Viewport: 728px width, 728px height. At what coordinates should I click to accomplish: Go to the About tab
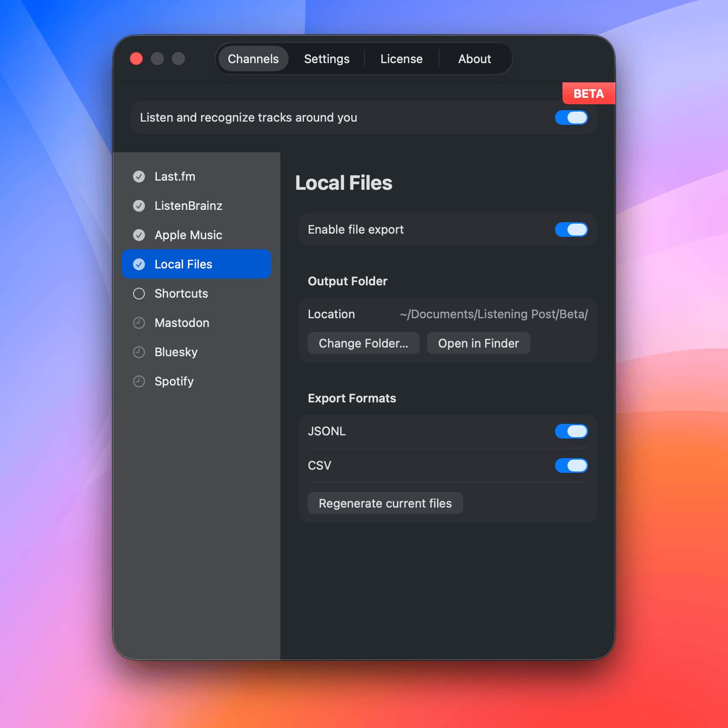[x=474, y=59]
